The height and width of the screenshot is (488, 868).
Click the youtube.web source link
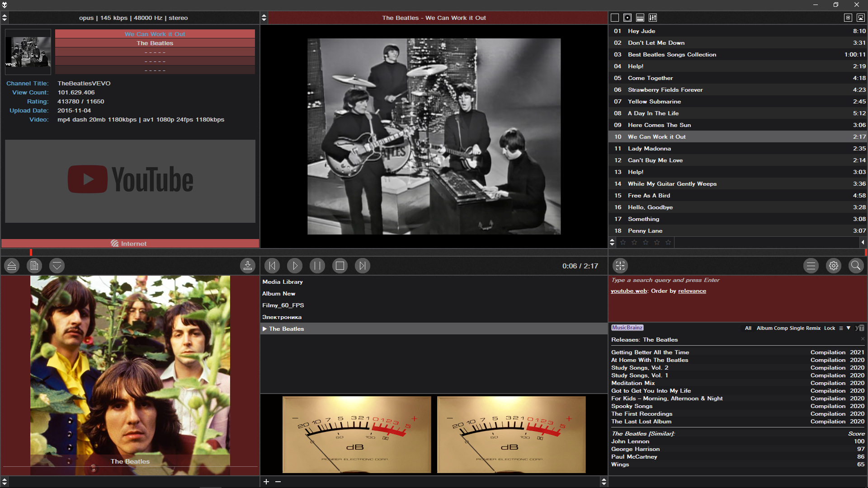coord(629,291)
